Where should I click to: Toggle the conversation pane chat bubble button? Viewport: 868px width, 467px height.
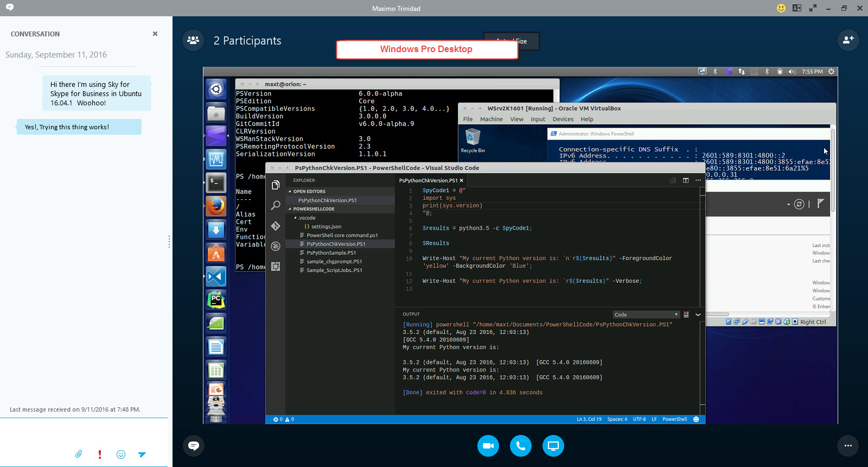coord(194,446)
